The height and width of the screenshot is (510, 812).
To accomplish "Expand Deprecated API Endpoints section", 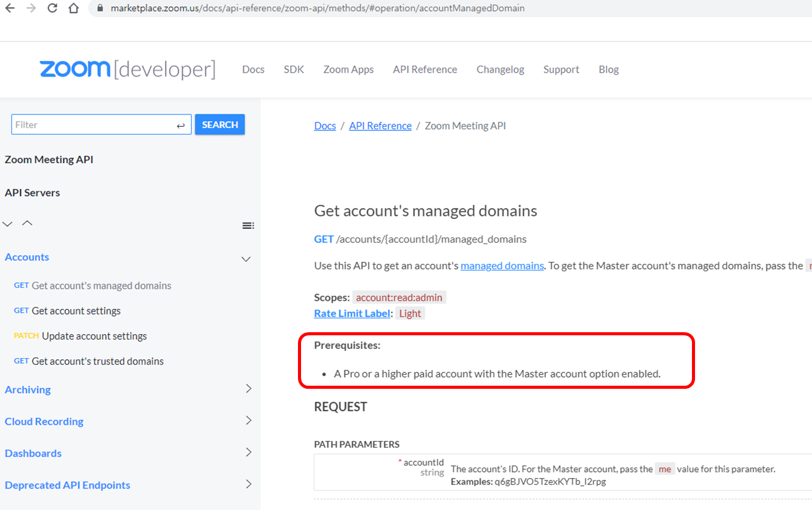I will point(248,484).
